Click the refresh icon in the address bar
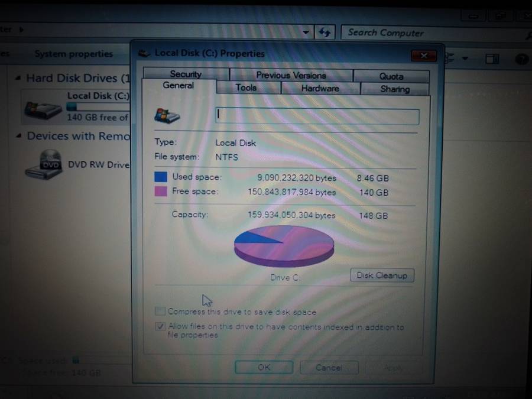The image size is (532, 399). (325, 33)
